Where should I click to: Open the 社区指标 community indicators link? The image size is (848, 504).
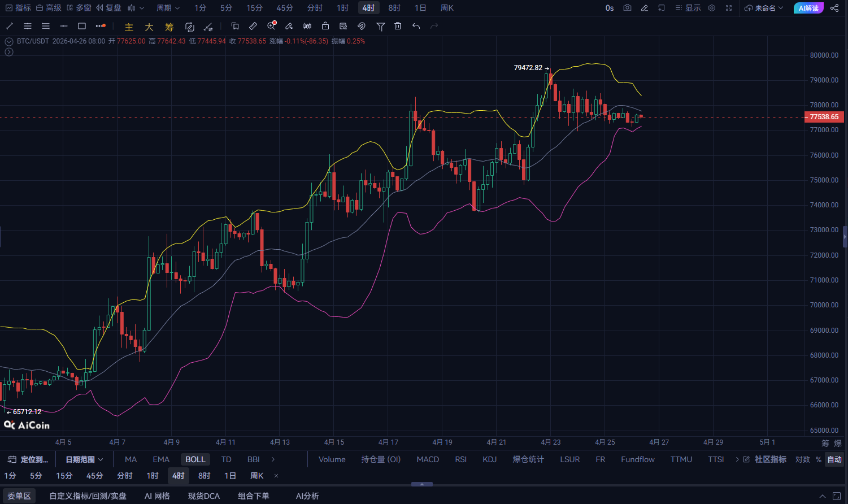click(x=765, y=459)
